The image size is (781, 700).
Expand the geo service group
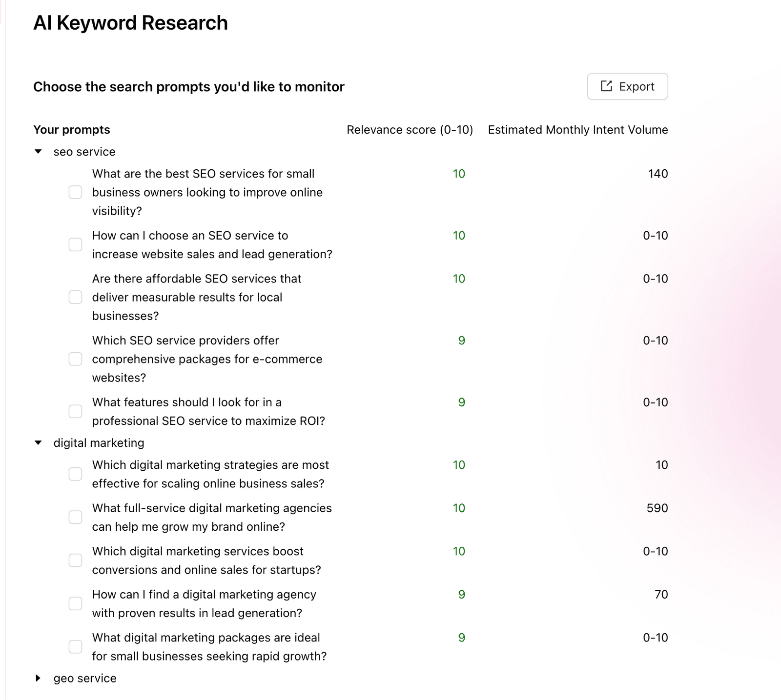point(38,678)
